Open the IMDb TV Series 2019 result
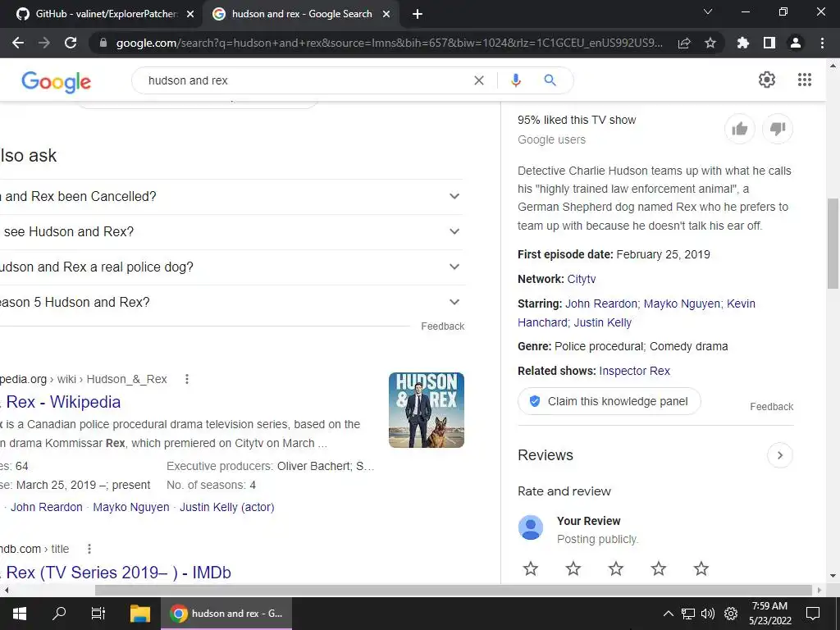Viewport: 840px width, 630px height. click(x=116, y=573)
